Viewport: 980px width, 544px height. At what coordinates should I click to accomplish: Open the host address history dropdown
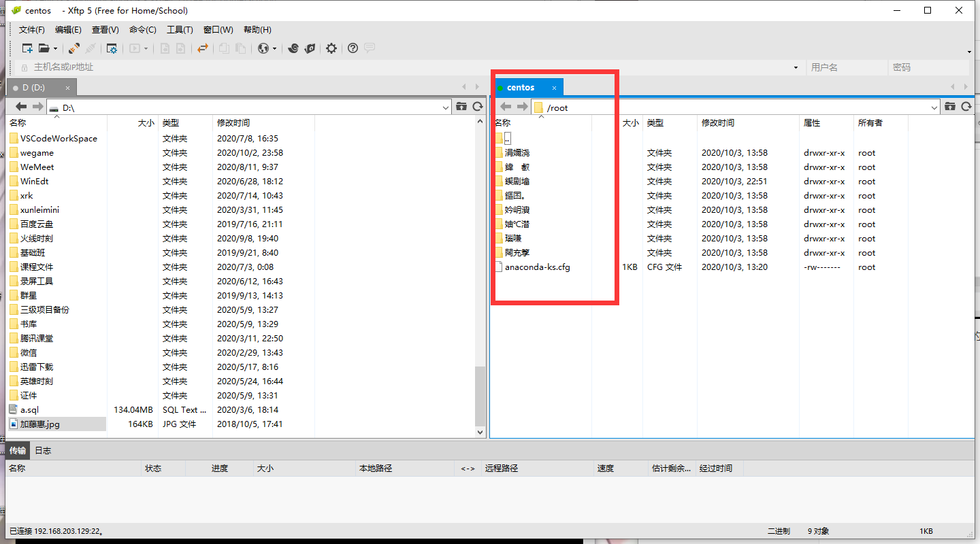796,68
